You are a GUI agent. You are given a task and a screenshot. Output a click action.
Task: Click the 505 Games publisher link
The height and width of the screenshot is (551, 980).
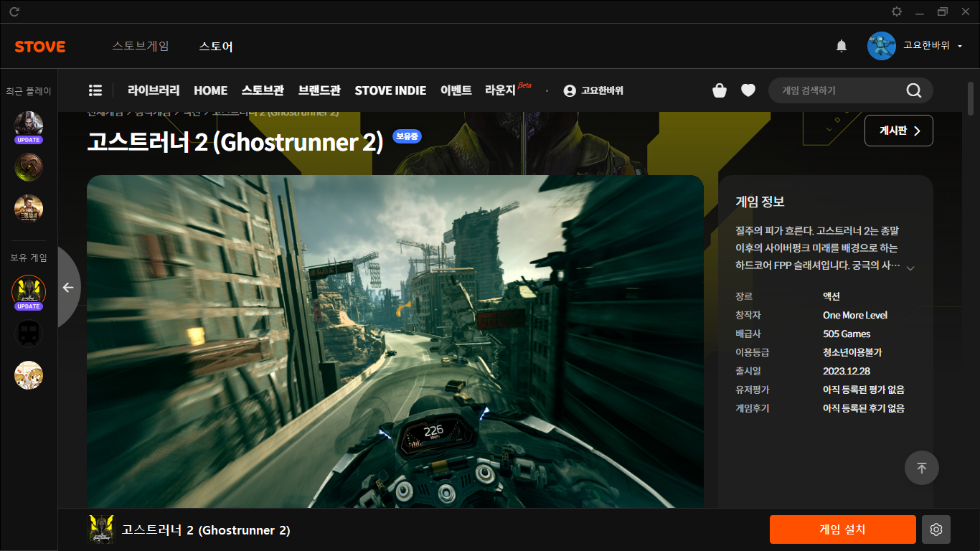847,334
